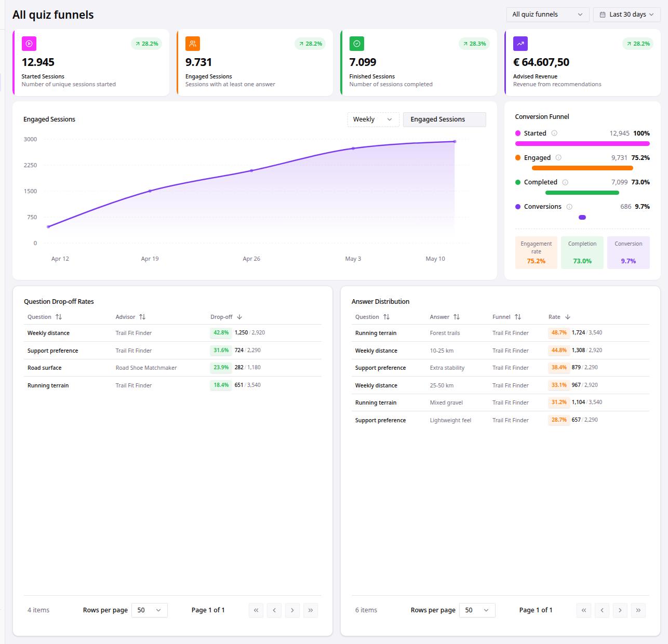Go to last page in Answer Distribution
668x644 pixels.
coord(638,610)
